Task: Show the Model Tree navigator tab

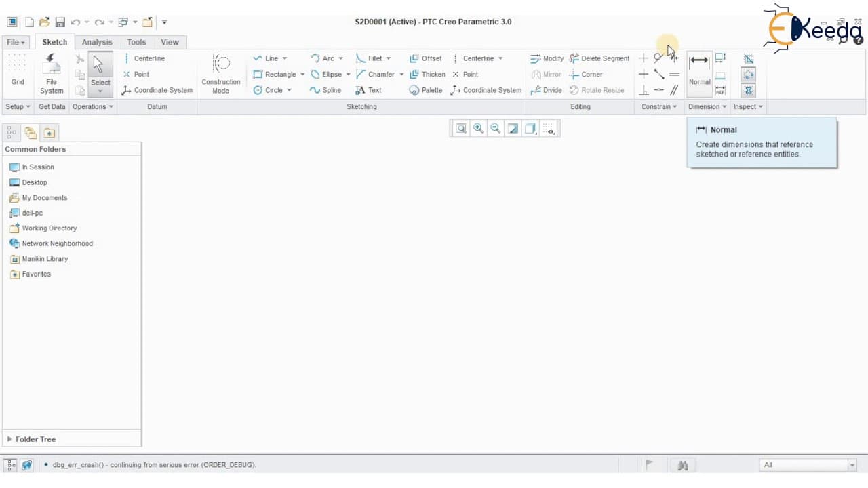Action: point(12,133)
